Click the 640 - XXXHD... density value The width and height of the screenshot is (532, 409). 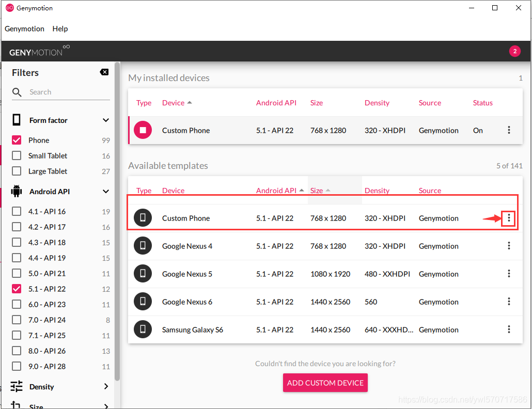389,329
